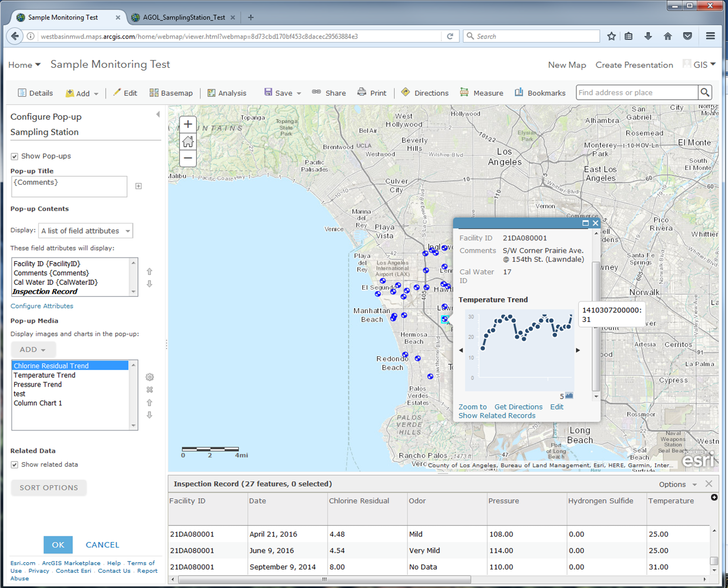Zoom out the map with minus button
Image resolution: width=728 pixels, height=588 pixels.
(188, 158)
